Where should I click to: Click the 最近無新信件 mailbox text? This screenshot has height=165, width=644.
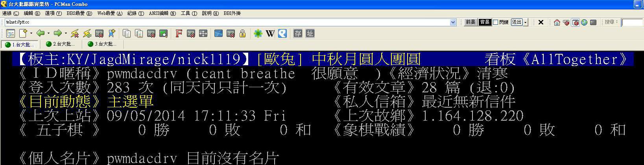[469, 101]
